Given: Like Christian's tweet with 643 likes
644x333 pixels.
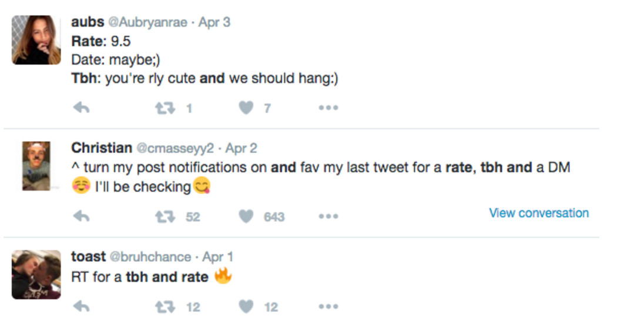Looking at the screenshot, I should point(246,217).
